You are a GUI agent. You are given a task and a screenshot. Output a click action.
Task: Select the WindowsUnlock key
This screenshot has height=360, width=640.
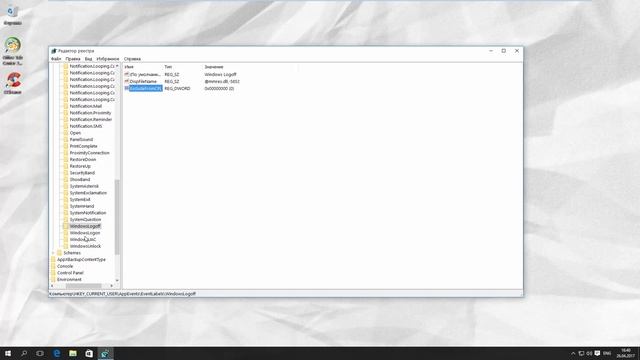tap(85, 246)
